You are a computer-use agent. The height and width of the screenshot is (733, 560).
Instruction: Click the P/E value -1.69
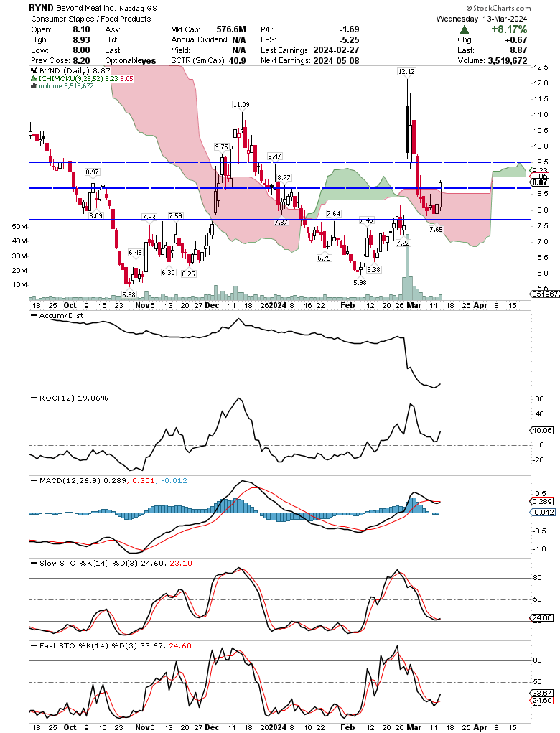click(x=349, y=29)
